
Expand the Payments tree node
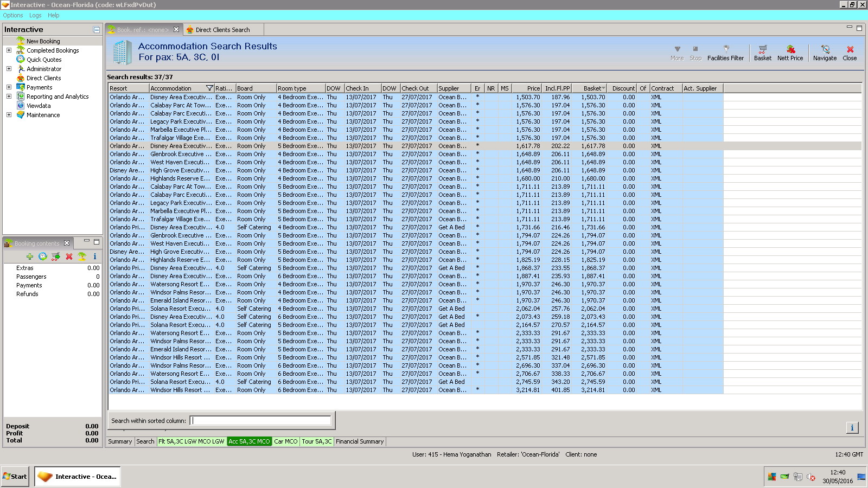(x=9, y=87)
